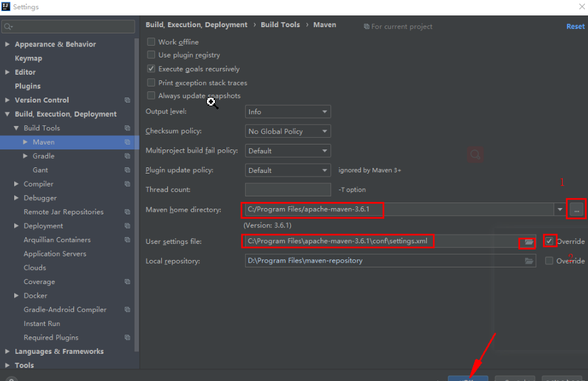Open Plugins settings
The height and width of the screenshot is (381, 588).
pyautogui.click(x=28, y=86)
